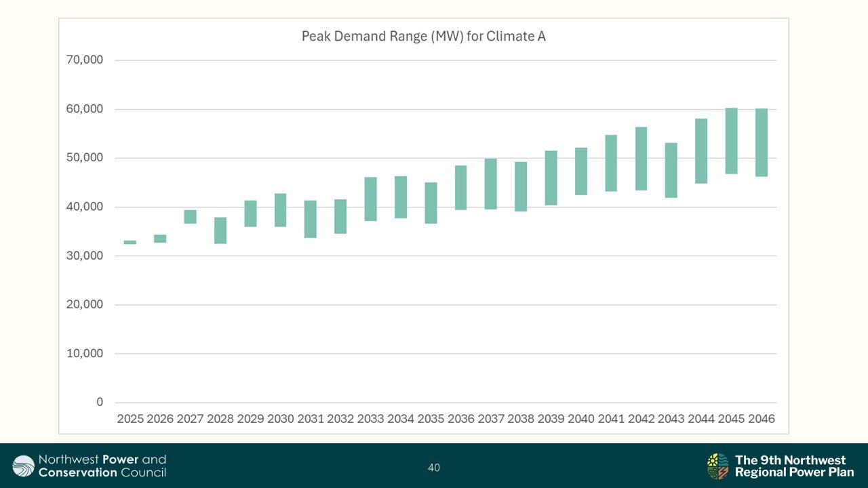The image size is (868, 488).
Task: Click the 2037 peak demand bar
Action: click(490, 184)
